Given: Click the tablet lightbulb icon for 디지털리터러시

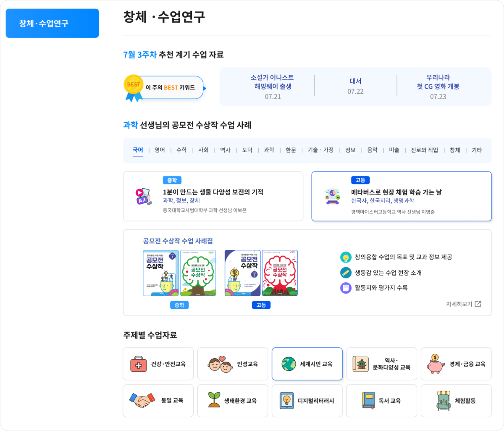Looking at the screenshot, I should click(287, 400).
